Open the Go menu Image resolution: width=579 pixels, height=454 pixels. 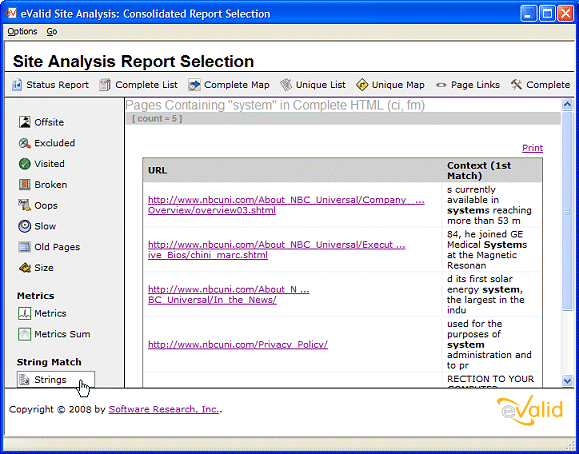(x=52, y=32)
